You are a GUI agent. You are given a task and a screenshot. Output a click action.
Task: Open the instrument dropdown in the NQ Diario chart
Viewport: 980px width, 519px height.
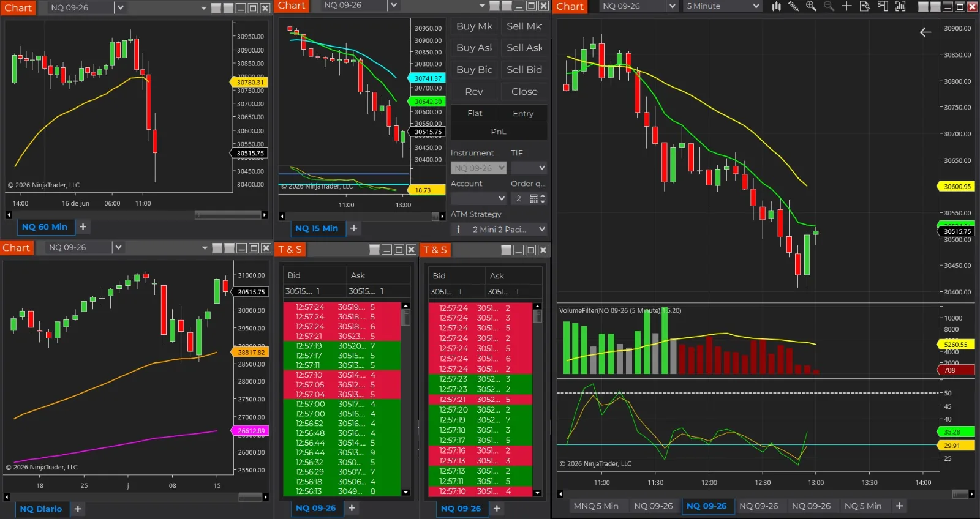118,247
